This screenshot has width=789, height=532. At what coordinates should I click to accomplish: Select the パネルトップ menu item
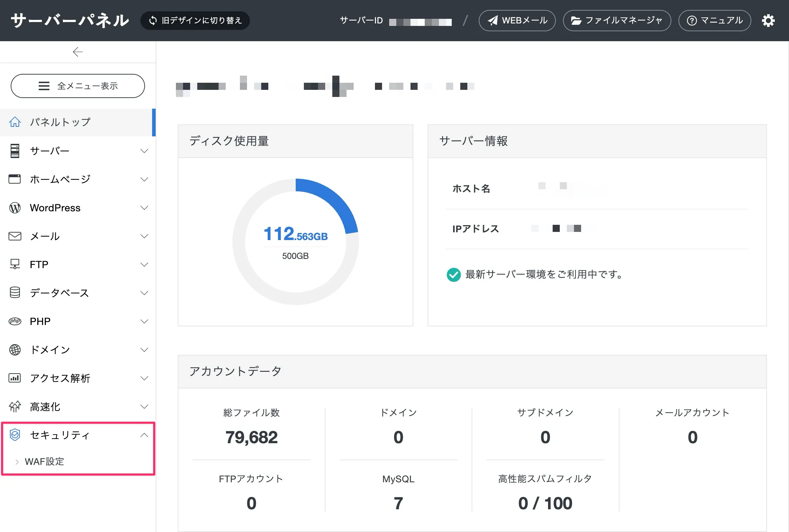tap(60, 122)
